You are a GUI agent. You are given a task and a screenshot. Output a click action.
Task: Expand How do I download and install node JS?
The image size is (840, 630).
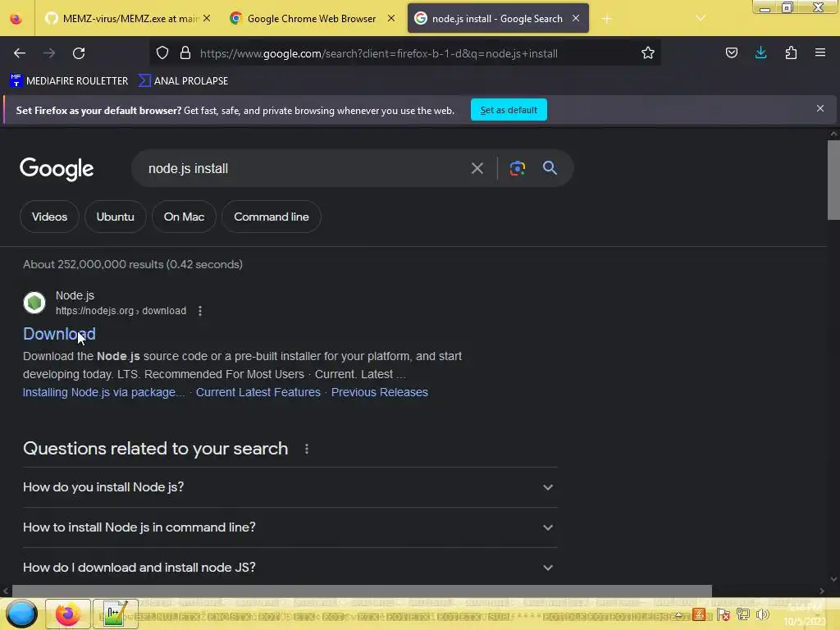click(290, 568)
